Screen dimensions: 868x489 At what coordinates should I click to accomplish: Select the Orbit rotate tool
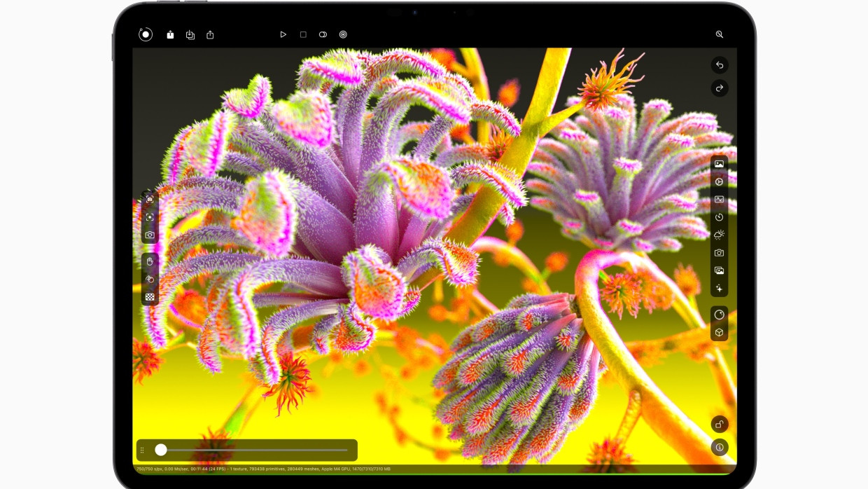click(x=150, y=279)
